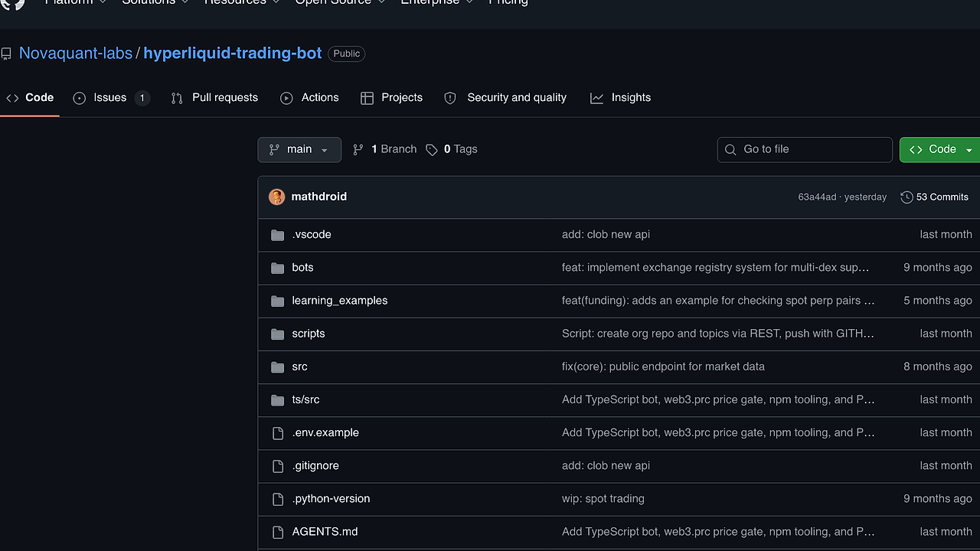Open the src folder name
Screen dimensions: 980x551
(299, 367)
